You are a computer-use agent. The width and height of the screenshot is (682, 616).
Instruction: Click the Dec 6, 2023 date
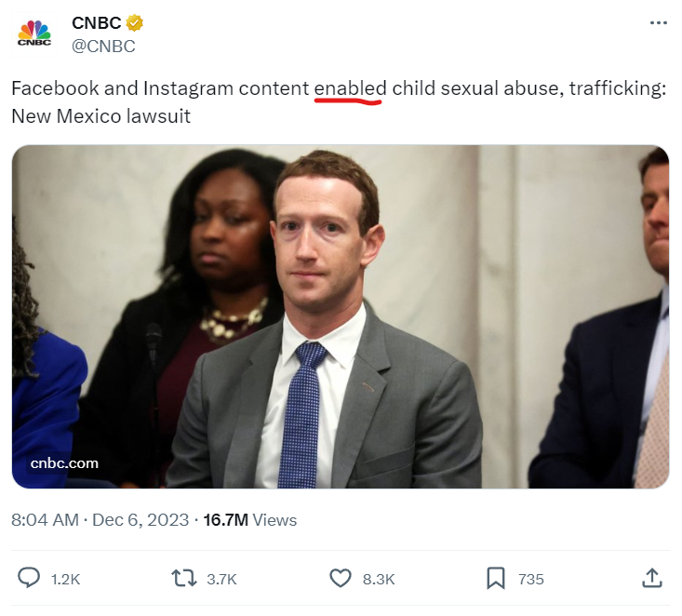[x=141, y=520]
